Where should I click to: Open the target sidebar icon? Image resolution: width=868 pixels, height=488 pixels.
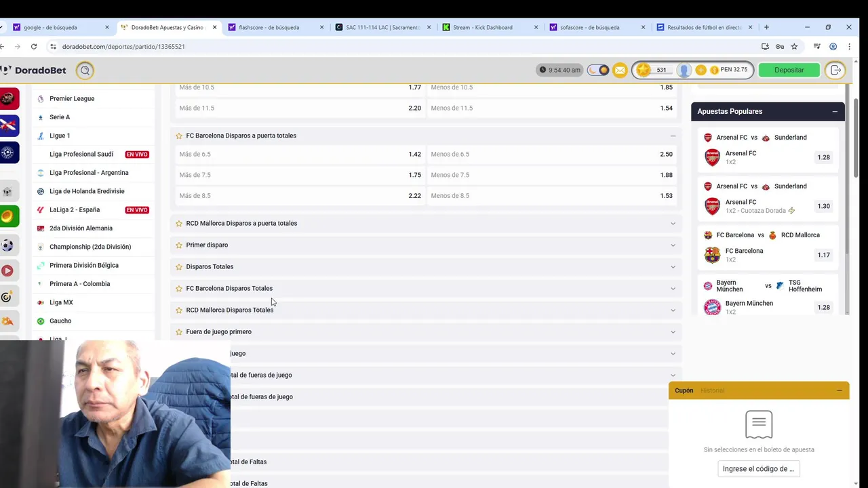click(x=7, y=297)
